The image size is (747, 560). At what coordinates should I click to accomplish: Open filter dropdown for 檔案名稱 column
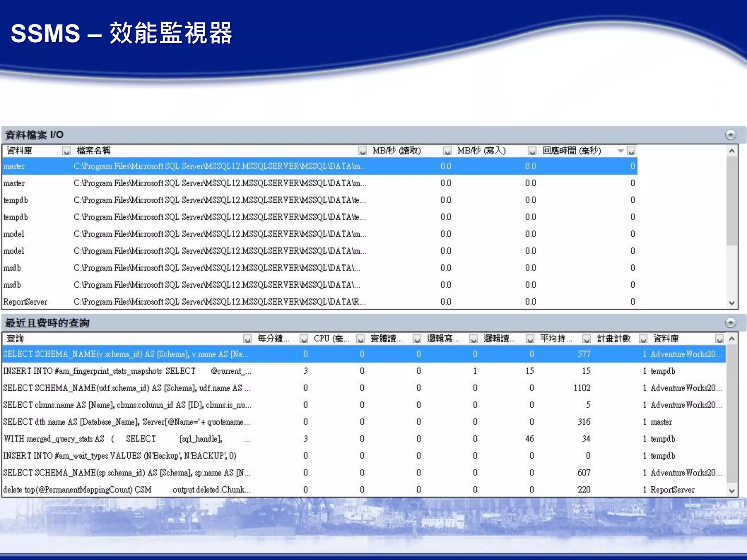pos(362,151)
